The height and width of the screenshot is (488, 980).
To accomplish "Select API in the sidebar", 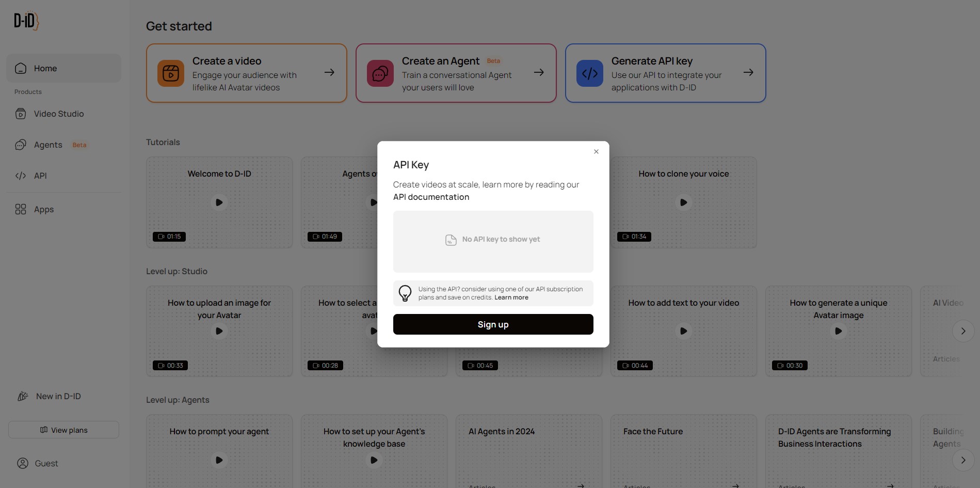I will tap(63, 176).
